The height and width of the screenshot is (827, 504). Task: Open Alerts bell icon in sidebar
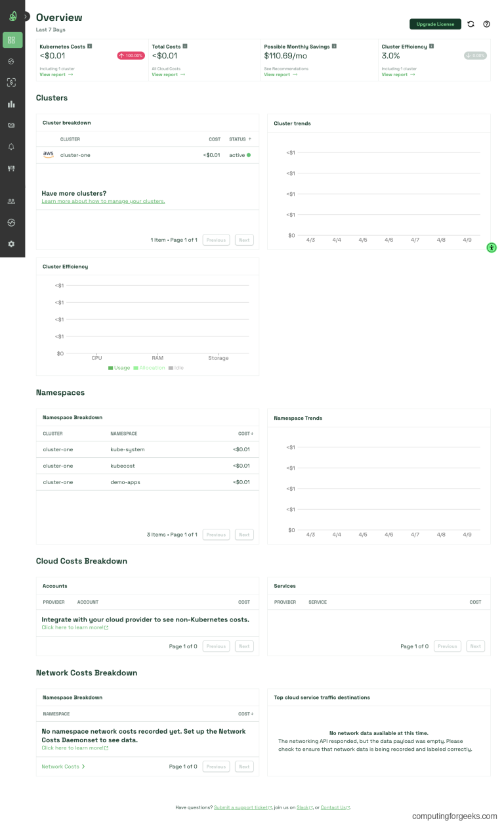[12, 146]
